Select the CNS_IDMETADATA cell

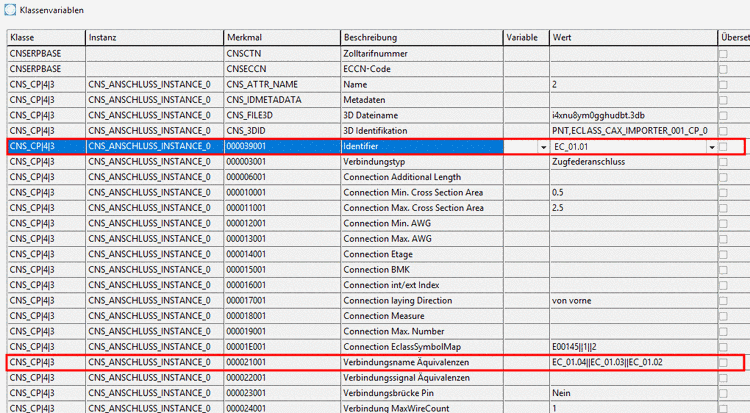tap(282, 100)
